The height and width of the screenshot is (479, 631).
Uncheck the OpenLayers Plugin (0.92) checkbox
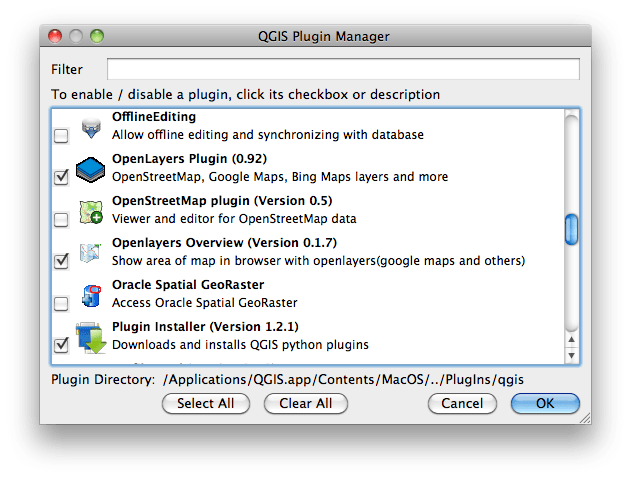(x=61, y=177)
